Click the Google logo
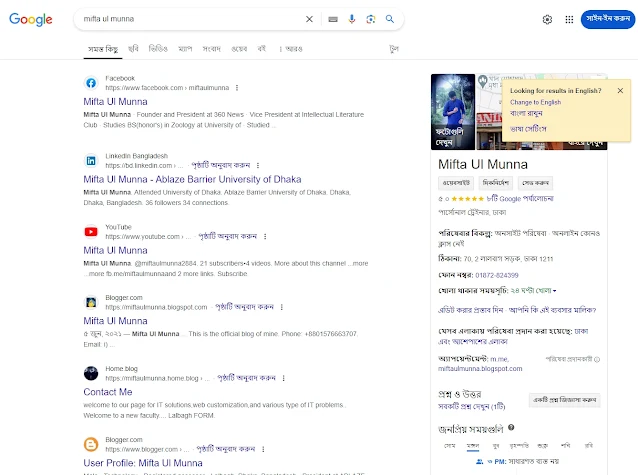 [x=31, y=19]
